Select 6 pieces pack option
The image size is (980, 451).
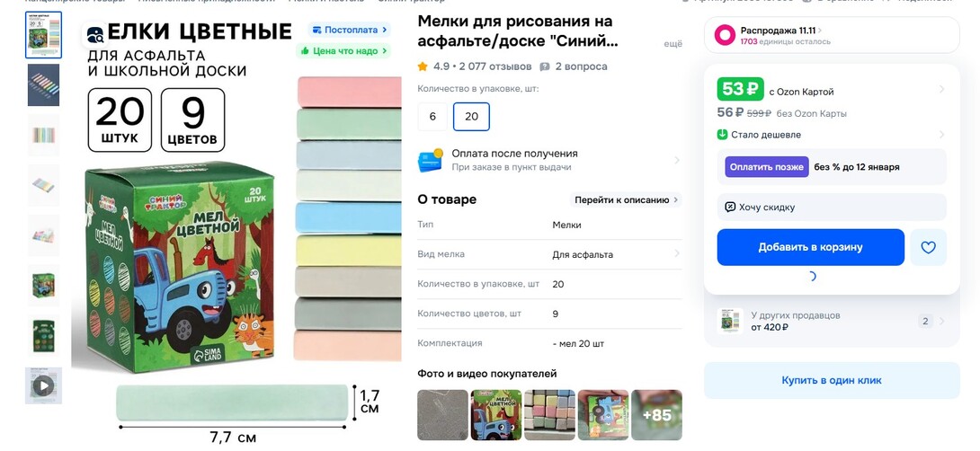[432, 117]
